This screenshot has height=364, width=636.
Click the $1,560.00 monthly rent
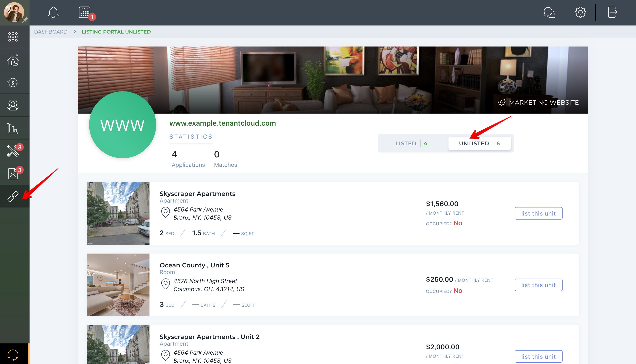pyautogui.click(x=442, y=204)
